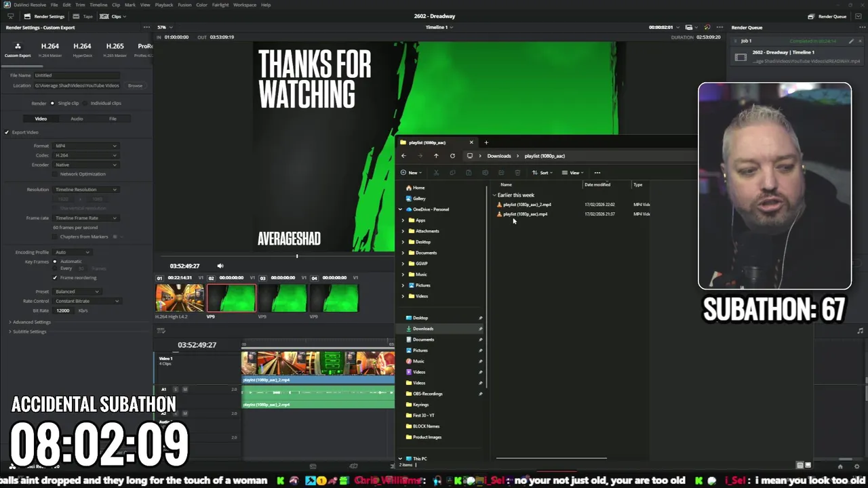868x488 pixels.
Task: Click the Rename icon in File Explorer toolbar
Action: pyautogui.click(x=485, y=173)
